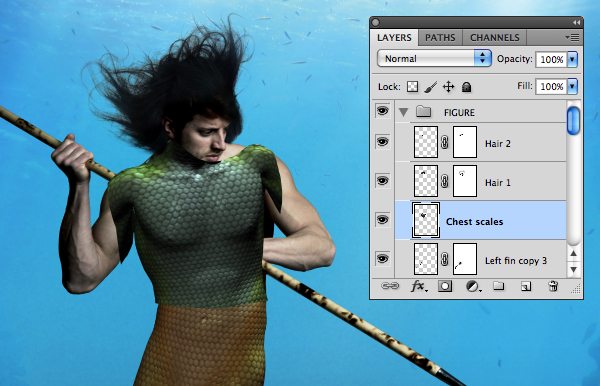Click the link layers icon
The width and height of the screenshot is (600, 386).
pos(390,286)
